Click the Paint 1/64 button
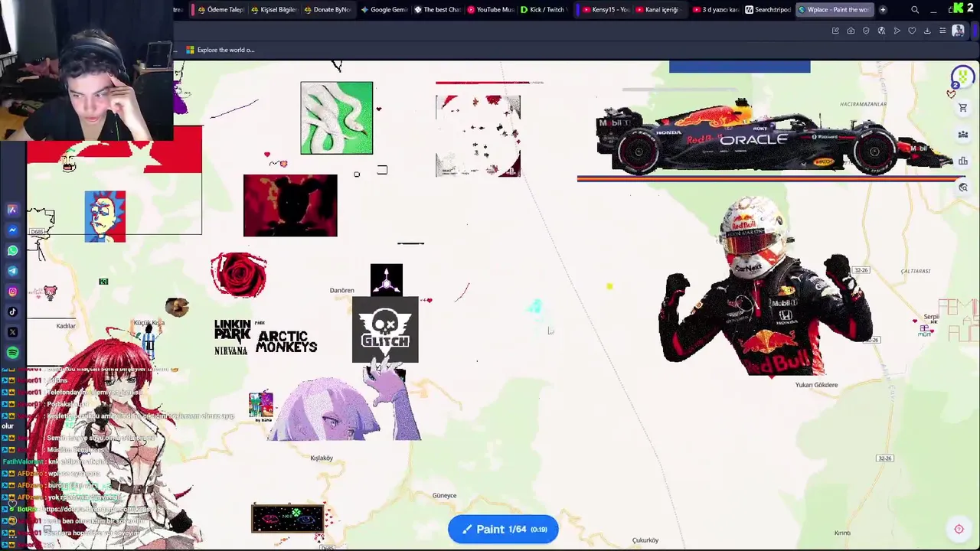This screenshot has width=980, height=551. pyautogui.click(x=503, y=529)
